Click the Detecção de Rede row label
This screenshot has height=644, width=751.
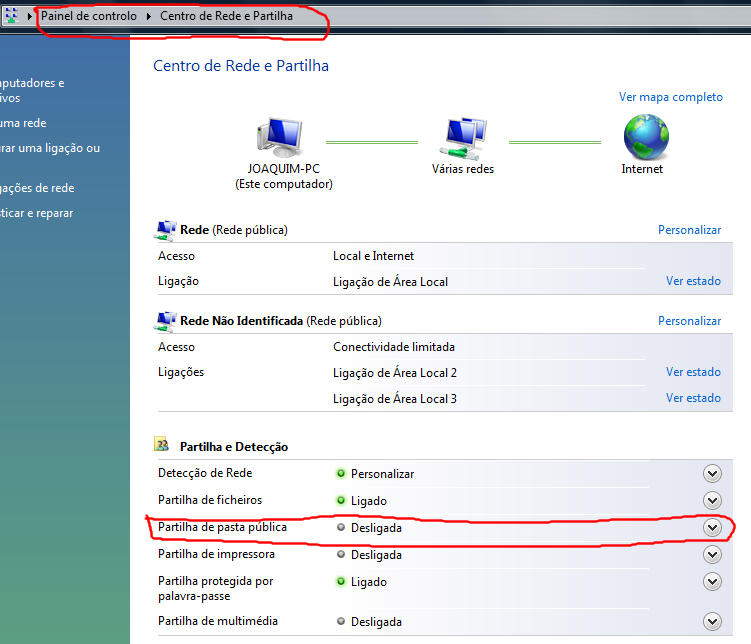coord(205,473)
